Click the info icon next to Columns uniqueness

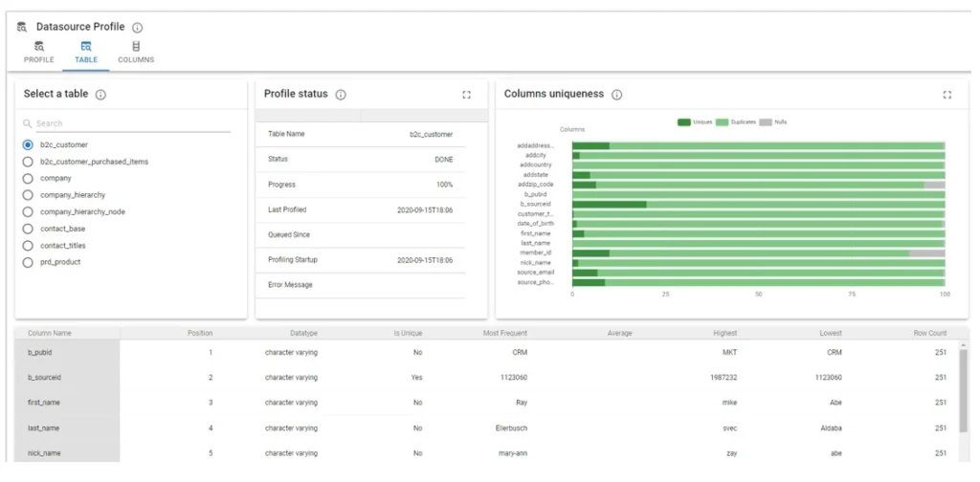pyautogui.click(x=617, y=95)
